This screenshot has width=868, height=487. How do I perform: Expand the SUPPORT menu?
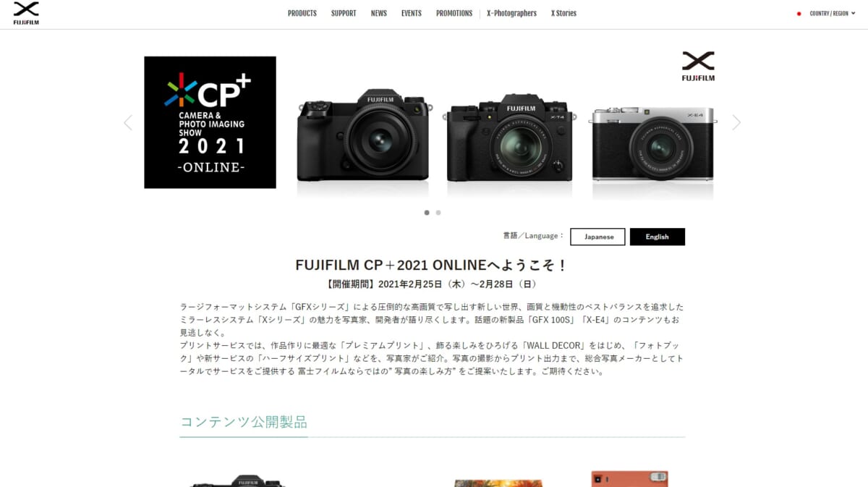click(344, 14)
